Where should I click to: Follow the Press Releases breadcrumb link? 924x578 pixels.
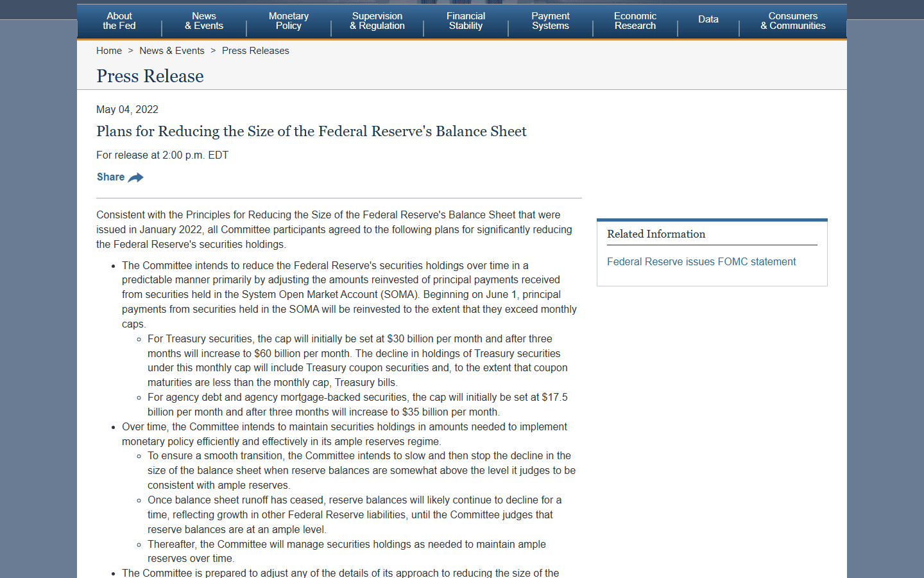tap(255, 51)
